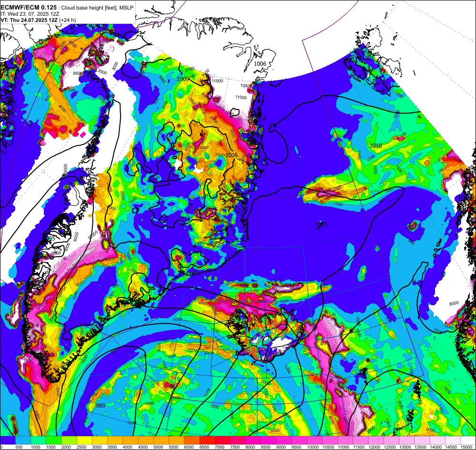Click the 1005 pressure center label

tap(321, 224)
